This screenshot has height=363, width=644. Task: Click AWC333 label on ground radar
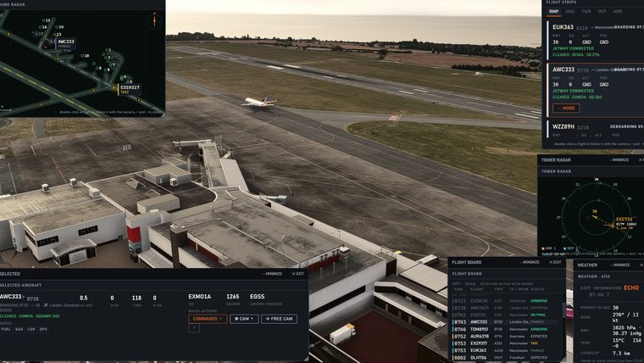point(66,42)
